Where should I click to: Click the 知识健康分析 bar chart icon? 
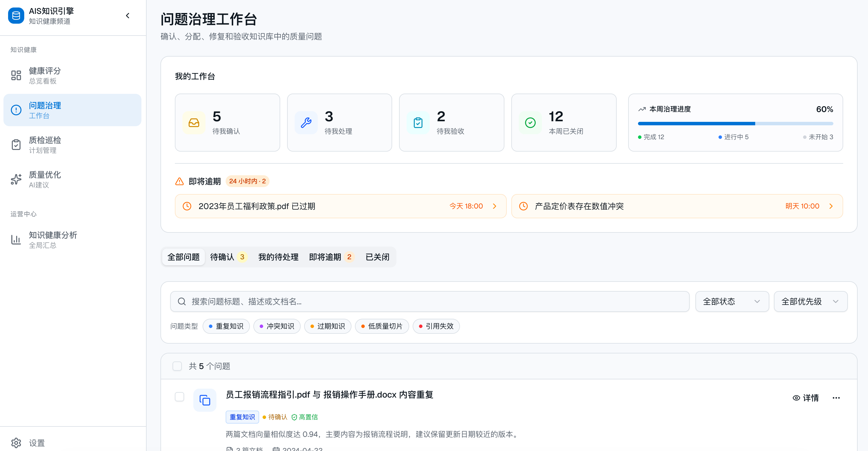[x=16, y=240]
